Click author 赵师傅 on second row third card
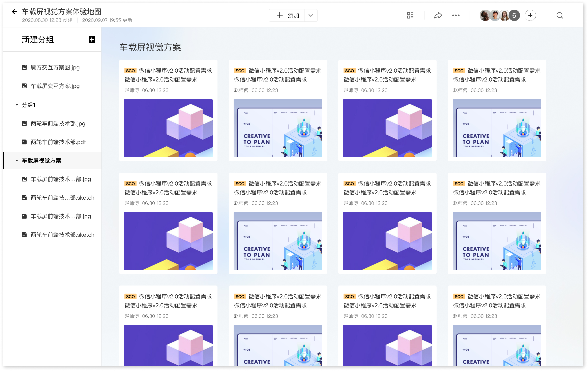This screenshot has height=371, width=588. [x=351, y=203]
